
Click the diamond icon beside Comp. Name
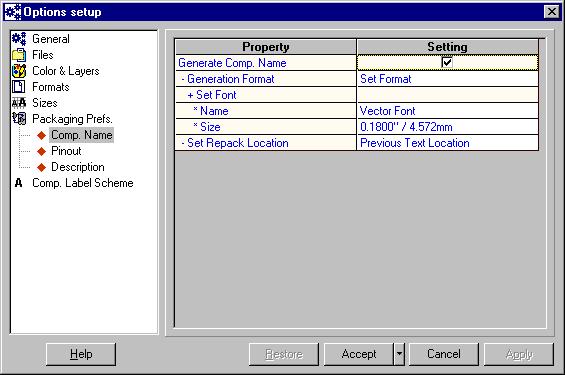pyautogui.click(x=41, y=135)
